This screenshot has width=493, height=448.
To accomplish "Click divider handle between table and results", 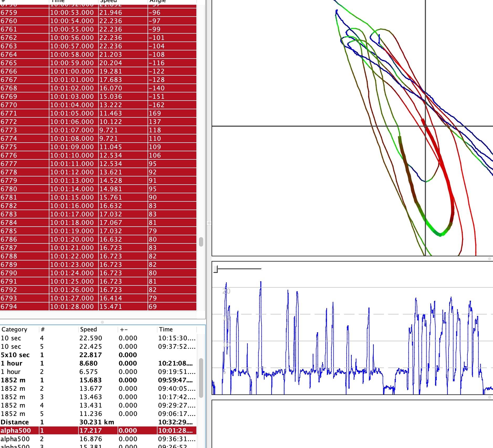I will (x=102, y=322).
